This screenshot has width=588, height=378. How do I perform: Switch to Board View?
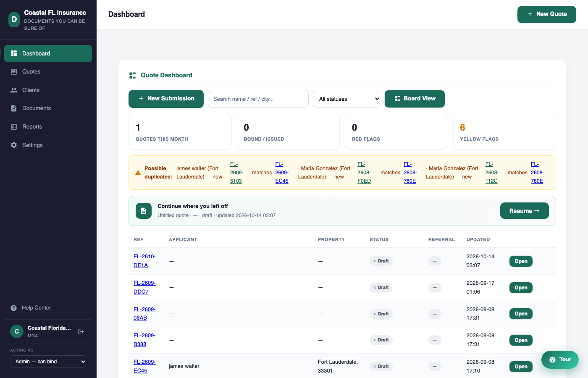click(415, 99)
